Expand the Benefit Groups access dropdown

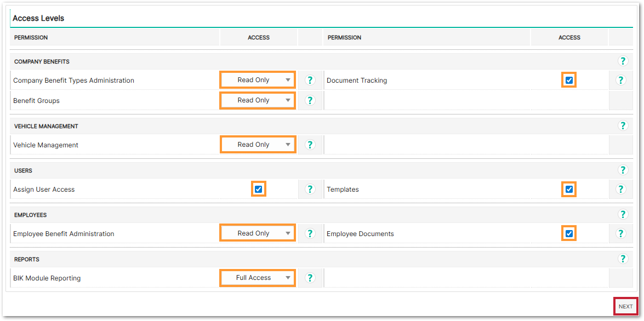tap(258, 101)
